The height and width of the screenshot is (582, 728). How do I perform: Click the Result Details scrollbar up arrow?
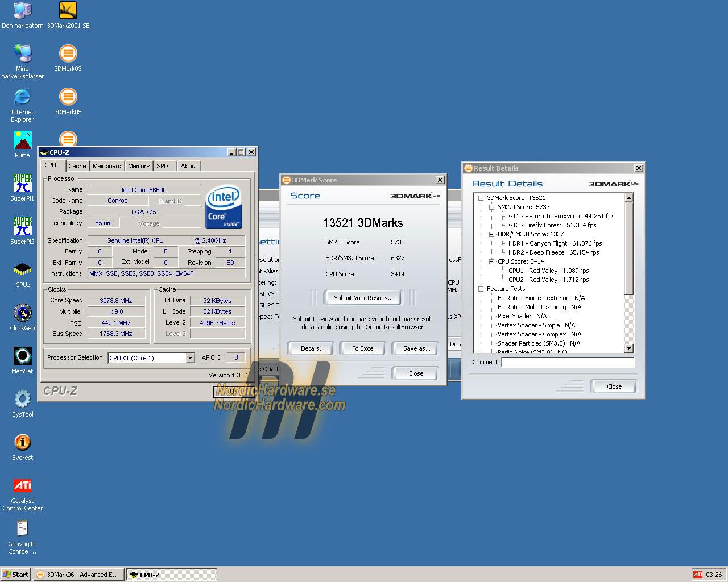coord(628,198)
